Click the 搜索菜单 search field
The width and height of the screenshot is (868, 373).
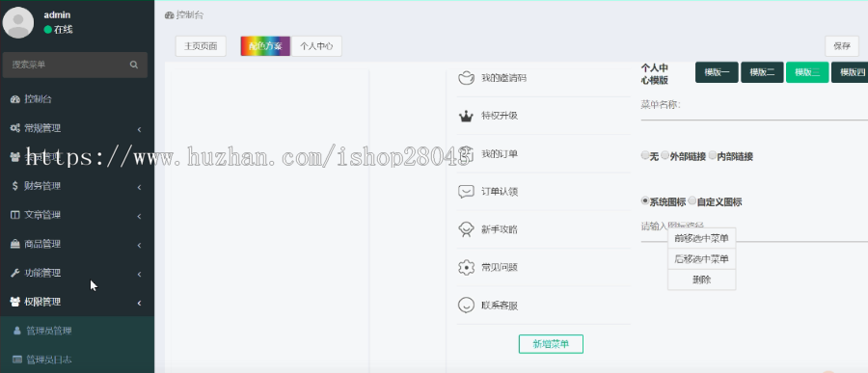pos(67,65)
